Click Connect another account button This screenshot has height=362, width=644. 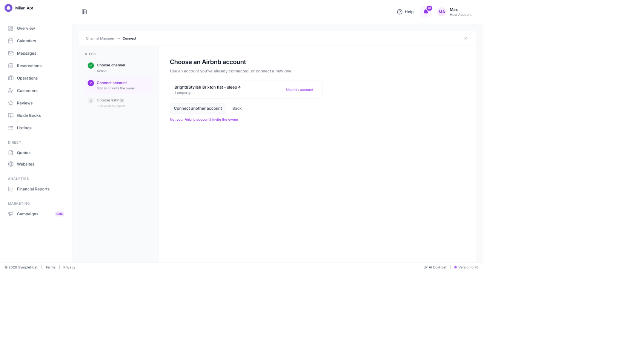pos(198,108)
